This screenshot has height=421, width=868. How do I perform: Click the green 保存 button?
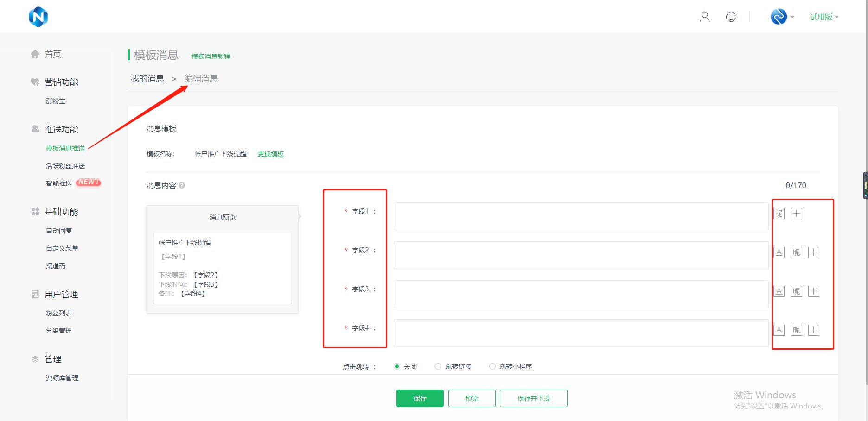pos(420,398)
